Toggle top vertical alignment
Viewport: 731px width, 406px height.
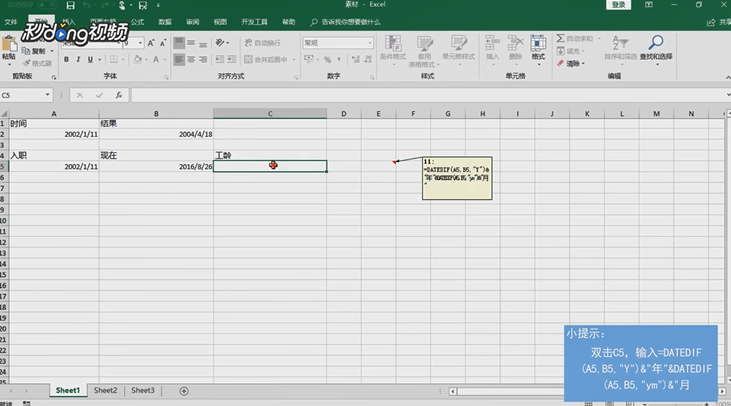click(179, 43)
